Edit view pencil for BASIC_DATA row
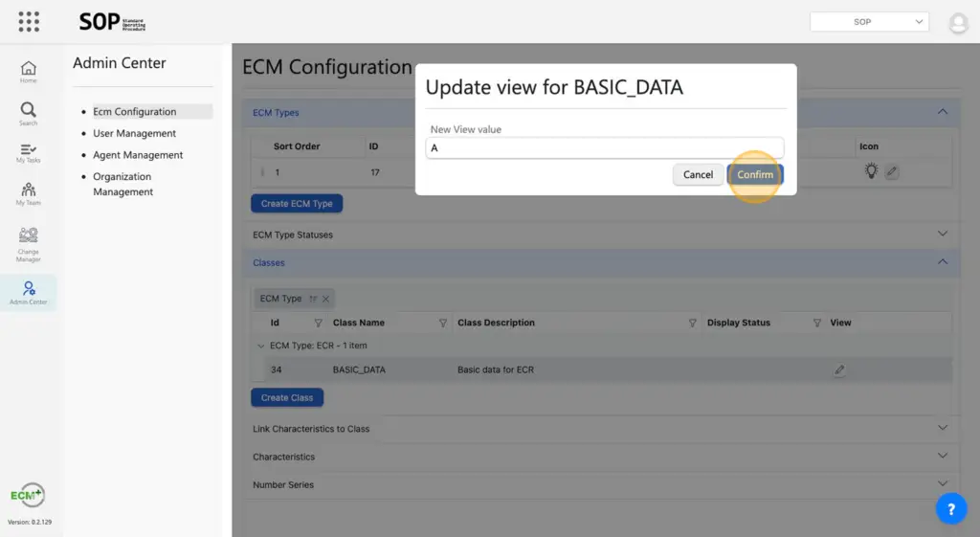 click(839, 369)
